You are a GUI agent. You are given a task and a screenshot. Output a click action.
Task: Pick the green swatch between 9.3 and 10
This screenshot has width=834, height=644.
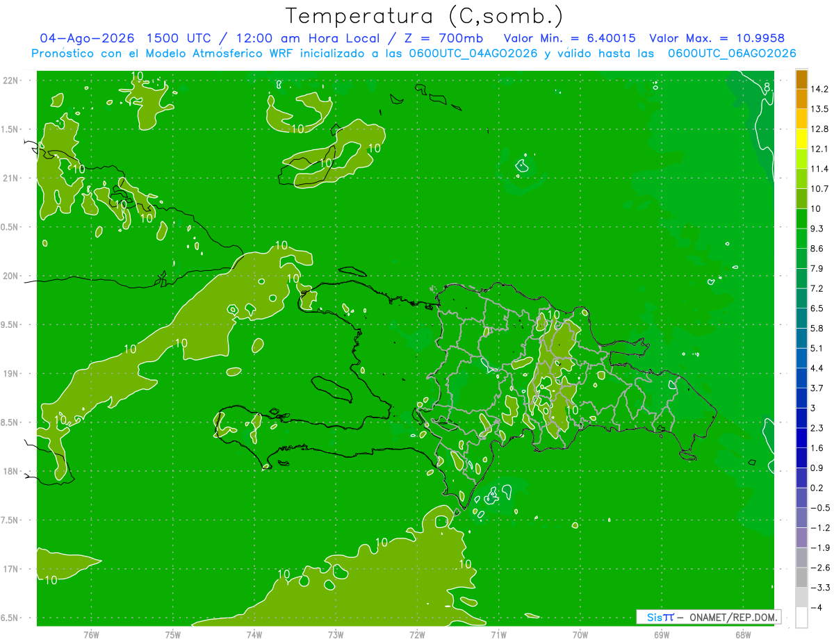tap(801, 219)
